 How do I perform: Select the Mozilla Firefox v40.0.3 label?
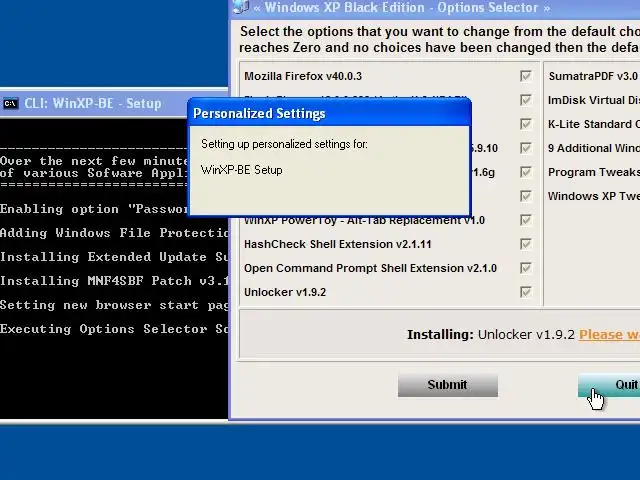point(303,76)
